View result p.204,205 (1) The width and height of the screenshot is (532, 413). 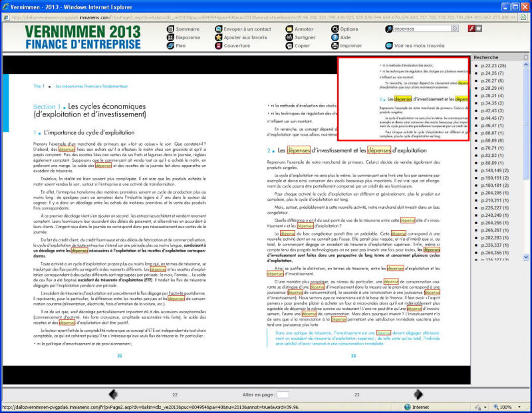point(495,193)
